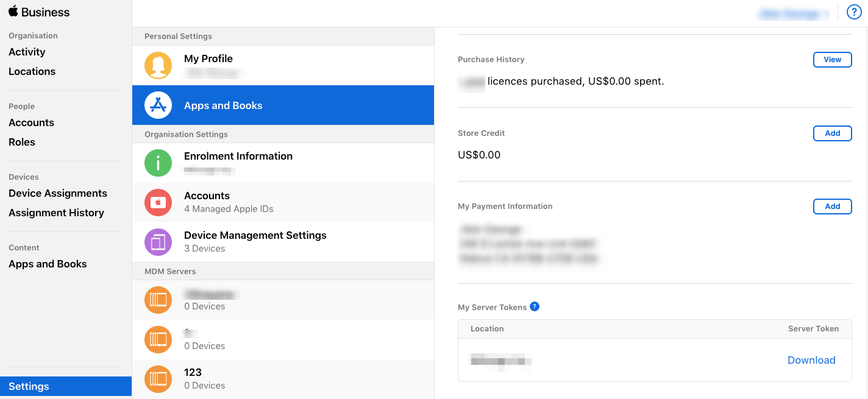Add new payment information

coord(832,206)
